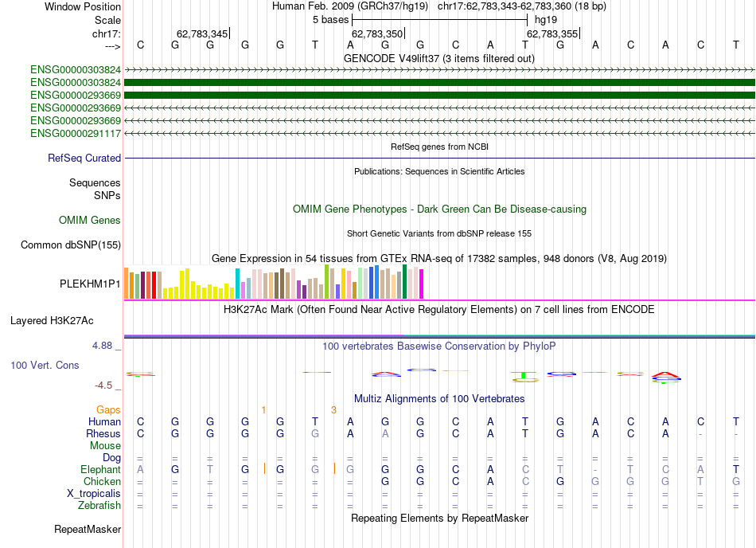
Task: Click the -4.5 PhyloP lower scale value
Action: pos(103,386)
